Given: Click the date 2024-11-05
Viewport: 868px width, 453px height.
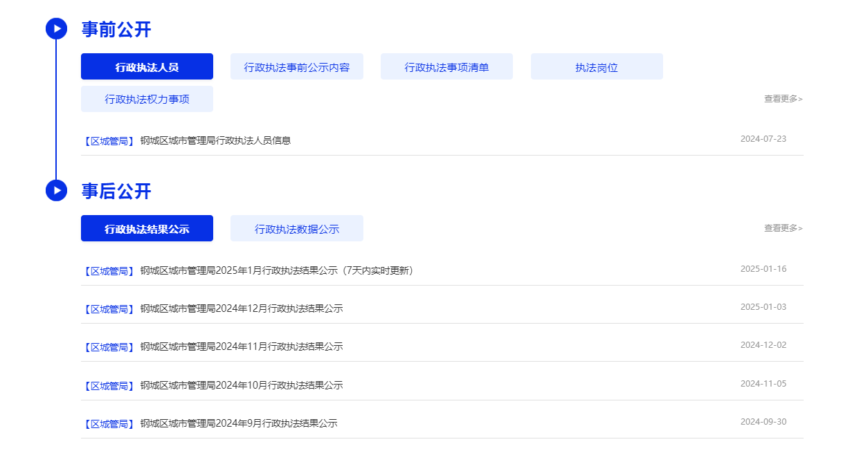Looking at the screenshot, I should 763,384.
